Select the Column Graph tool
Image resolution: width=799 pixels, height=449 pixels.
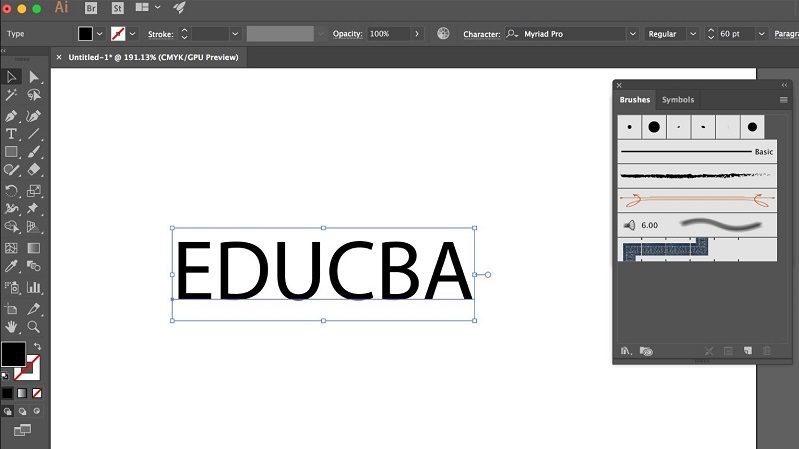pos(34,287)
